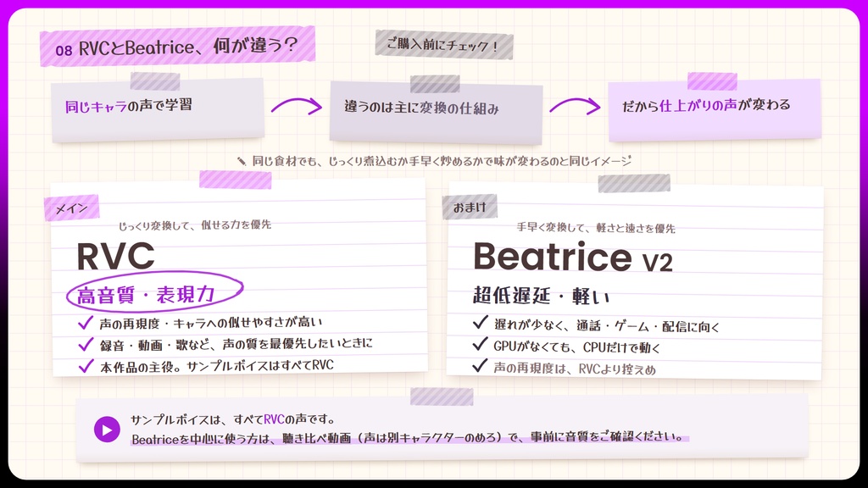Click the 超低遅延・軽い heading
The height and width of the screenshot is (488, 868).
(541, 296)
